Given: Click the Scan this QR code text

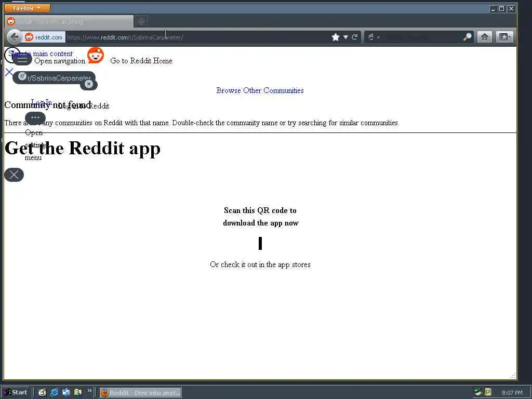Looking at the screenshot, I should point(260,217).
